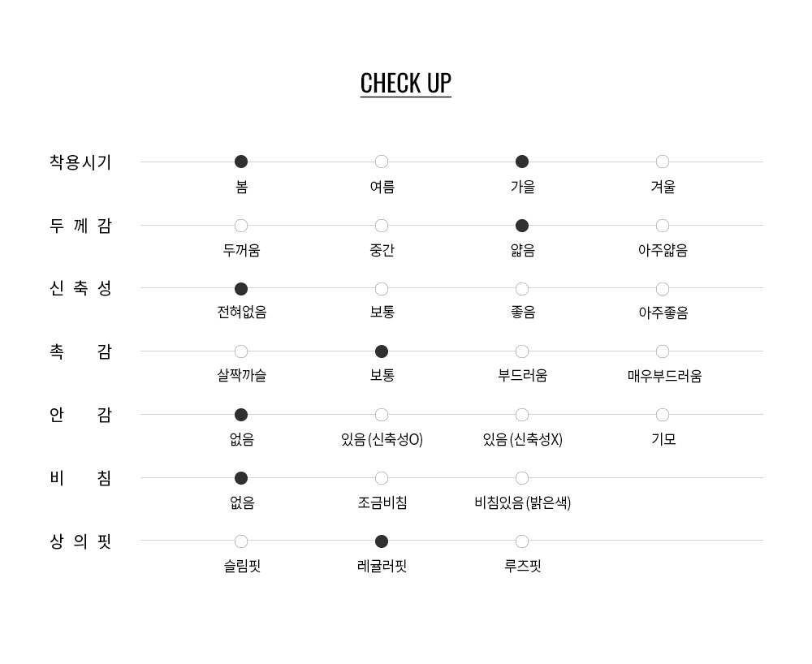This screenshot has height=664, width=812.
Task: Select 아주얇음 thickness circle
Action: (x=663, y=226)
